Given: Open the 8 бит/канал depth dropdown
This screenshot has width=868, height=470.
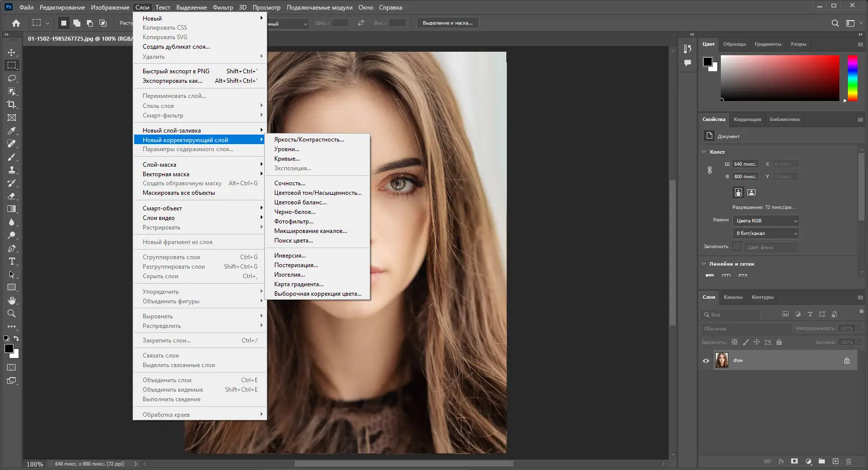Looking at the screenshot, I should point(766,233).
